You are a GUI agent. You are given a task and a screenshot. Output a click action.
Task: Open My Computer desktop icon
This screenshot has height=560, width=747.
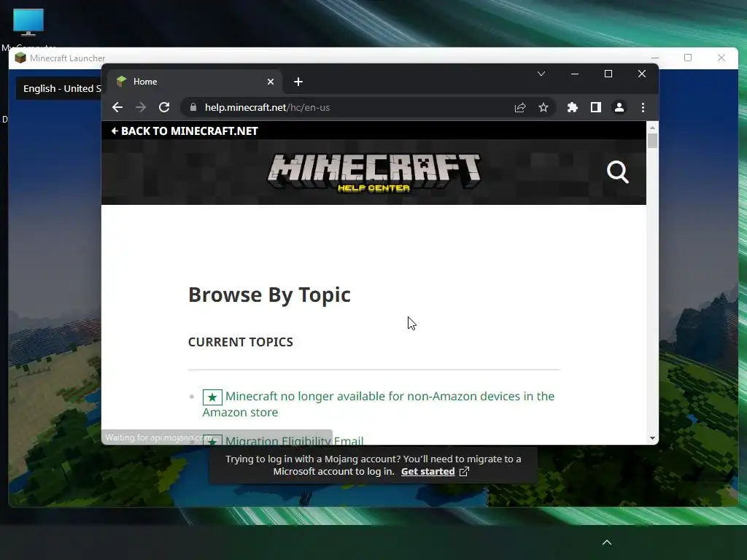28,28
